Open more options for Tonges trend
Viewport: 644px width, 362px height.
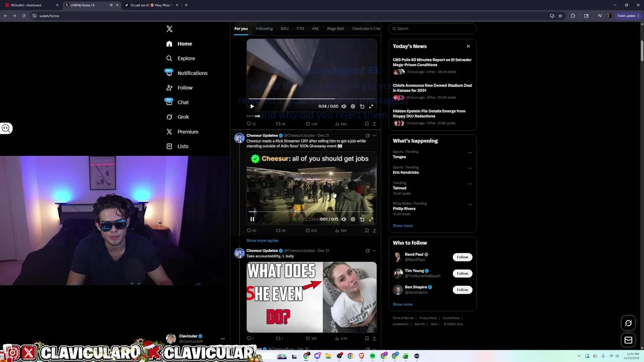[x=470, y=152]
